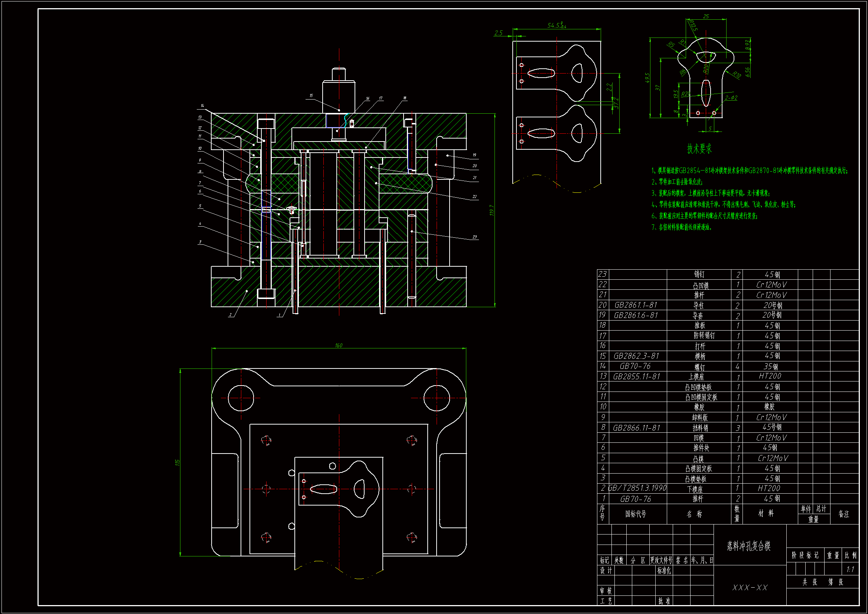868x614 pixels.
Task: Click the R12.5 radius dimension label
Action: (x=693, y=25)
